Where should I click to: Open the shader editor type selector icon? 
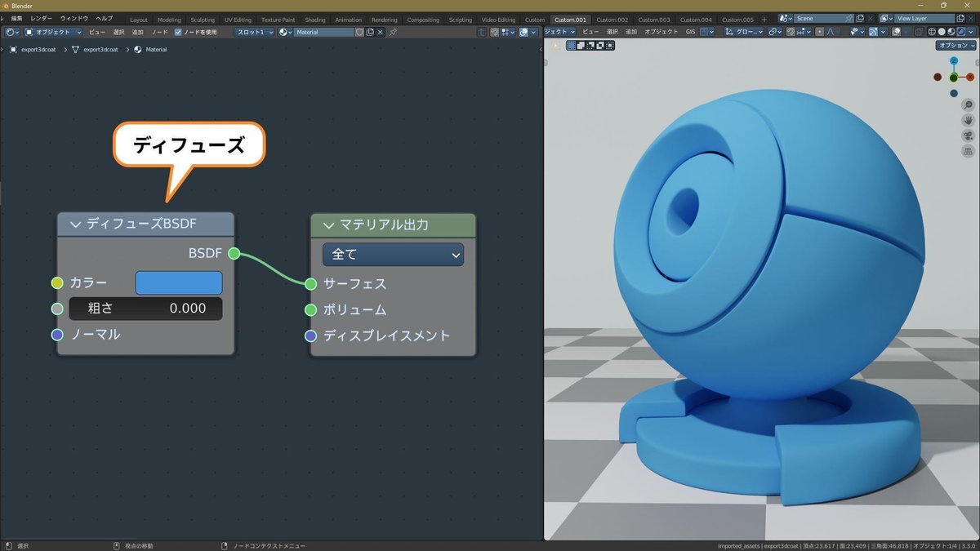click(11, 32)
